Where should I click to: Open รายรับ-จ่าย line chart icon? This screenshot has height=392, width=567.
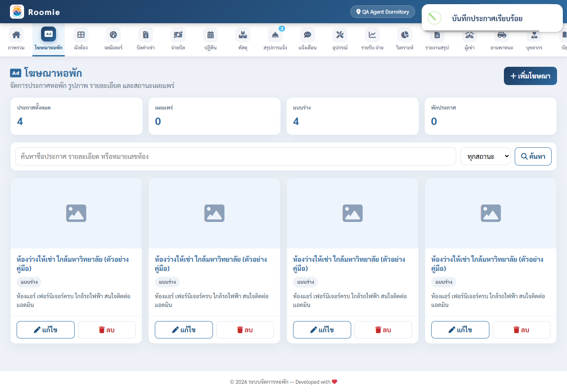(372, 35)
